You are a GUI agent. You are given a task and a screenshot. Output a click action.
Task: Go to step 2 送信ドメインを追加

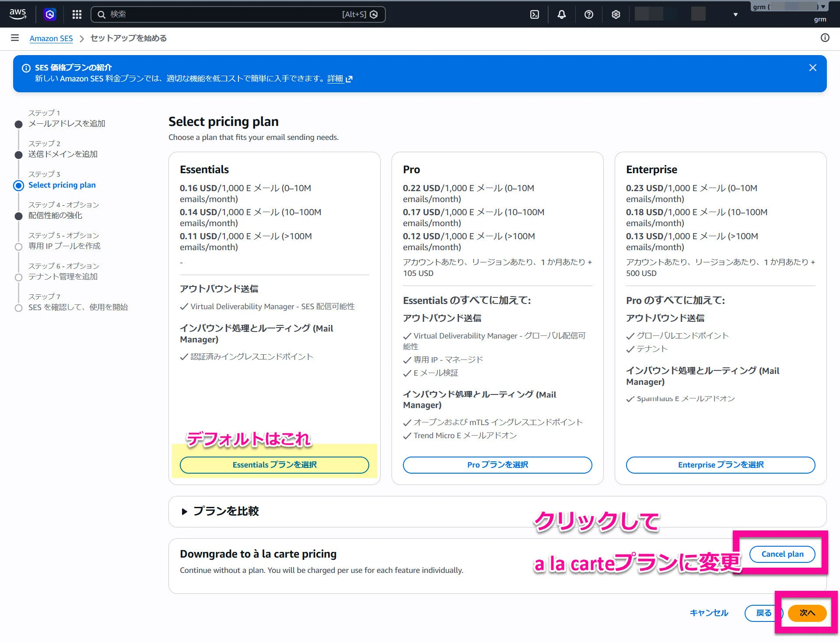pos(63,154)
